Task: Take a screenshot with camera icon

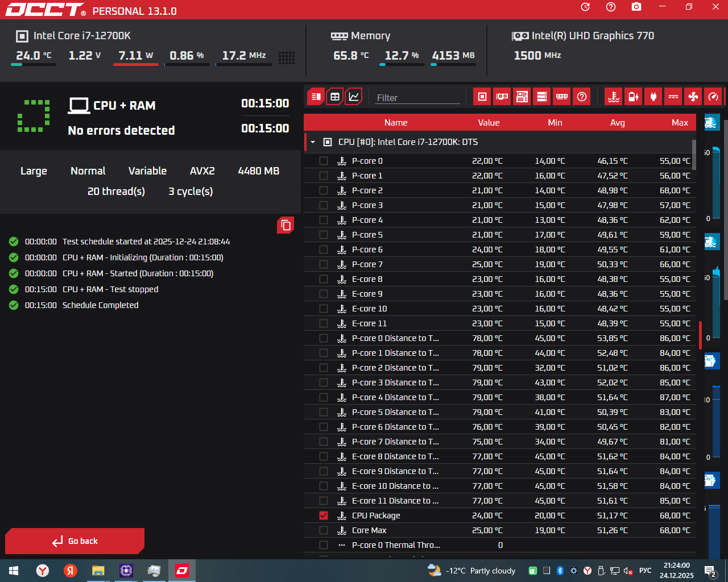Action: pos(636,7)
